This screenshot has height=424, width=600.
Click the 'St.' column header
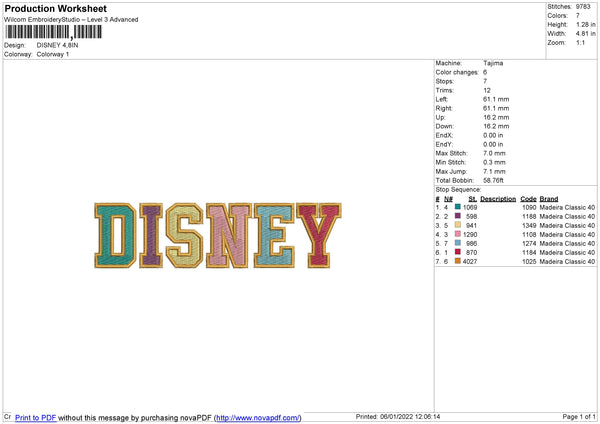(x=472, y=199)
